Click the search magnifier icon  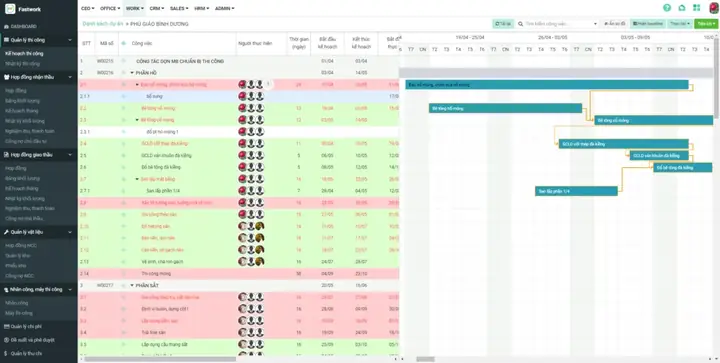(x=520, y=24)
